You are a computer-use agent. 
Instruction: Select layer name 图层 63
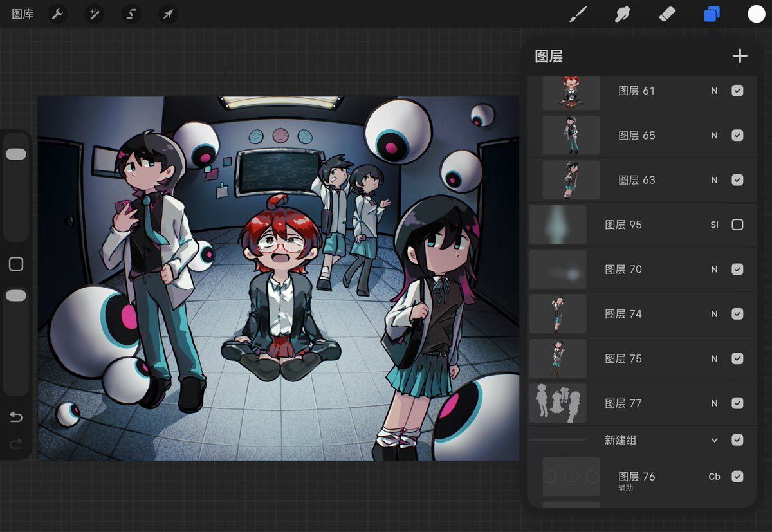coord(636,180)
